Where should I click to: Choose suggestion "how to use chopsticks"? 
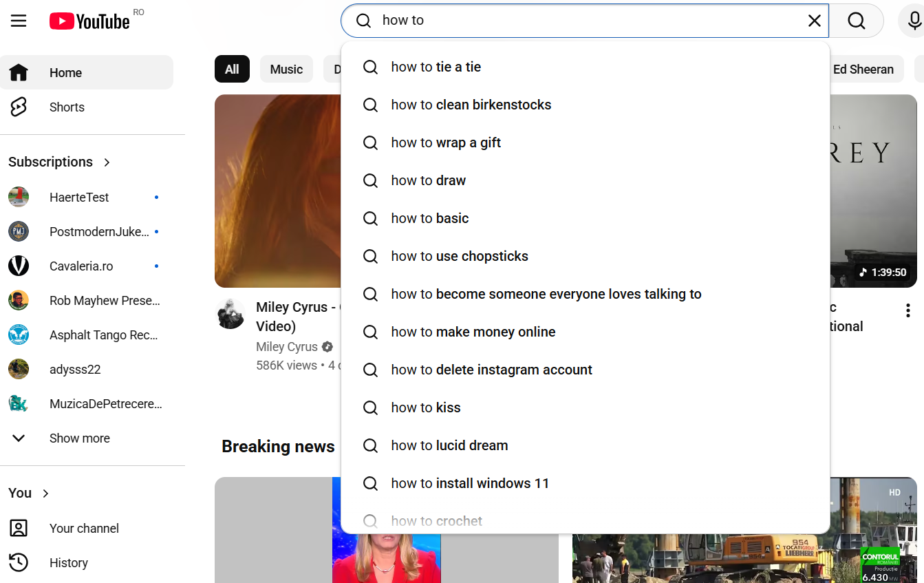585,256
